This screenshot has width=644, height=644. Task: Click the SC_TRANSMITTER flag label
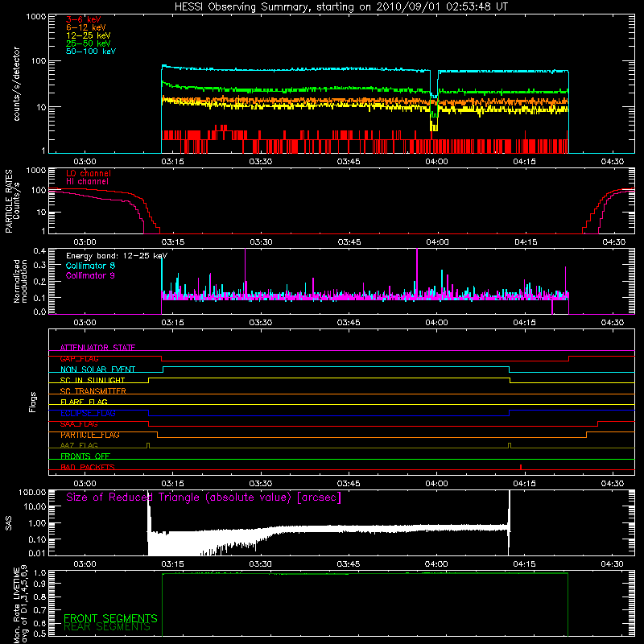point(93,391)
